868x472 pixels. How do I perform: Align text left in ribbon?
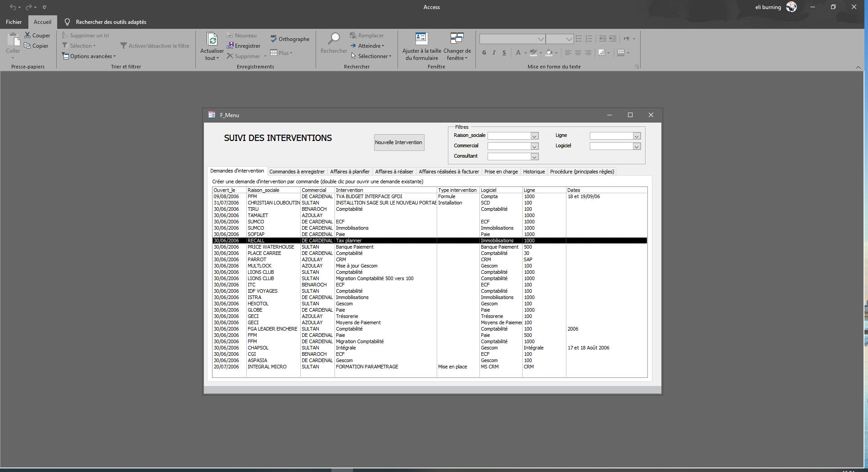click(x=568, y=53)
